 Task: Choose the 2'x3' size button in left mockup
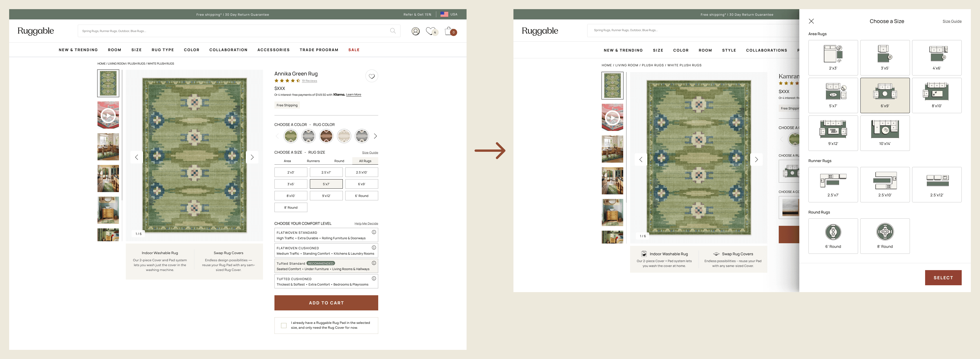pyautogui.click(x=291, y=172)
